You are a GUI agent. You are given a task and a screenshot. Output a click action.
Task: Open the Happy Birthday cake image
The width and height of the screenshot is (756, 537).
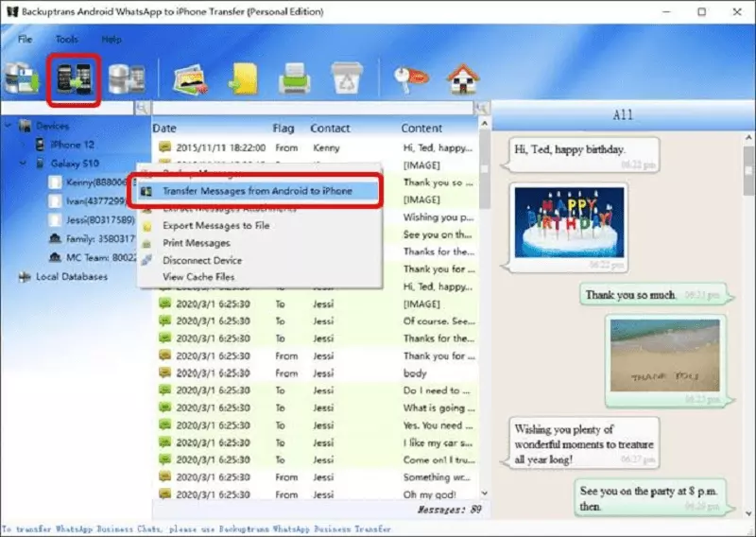pyautogui.click(x=569, y=222)
